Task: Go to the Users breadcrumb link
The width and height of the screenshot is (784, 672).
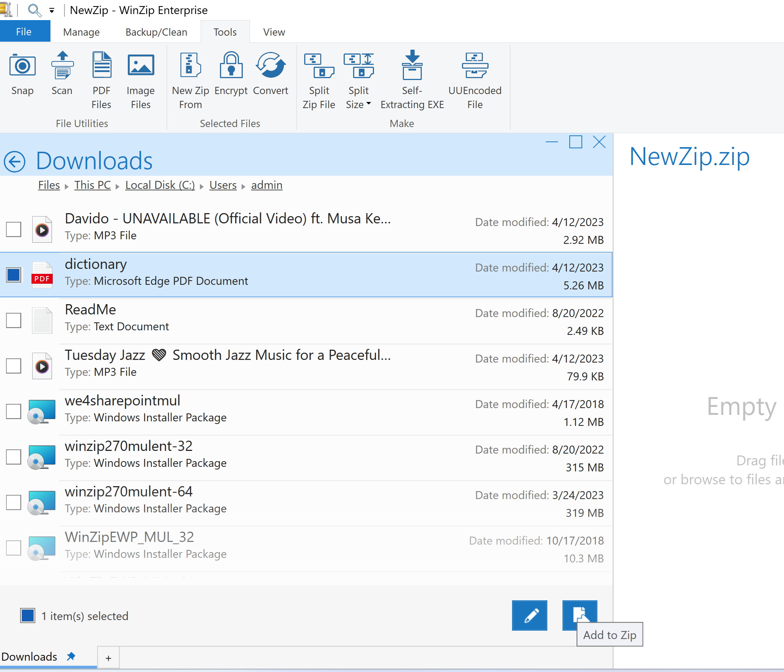Action: point(223,185)
